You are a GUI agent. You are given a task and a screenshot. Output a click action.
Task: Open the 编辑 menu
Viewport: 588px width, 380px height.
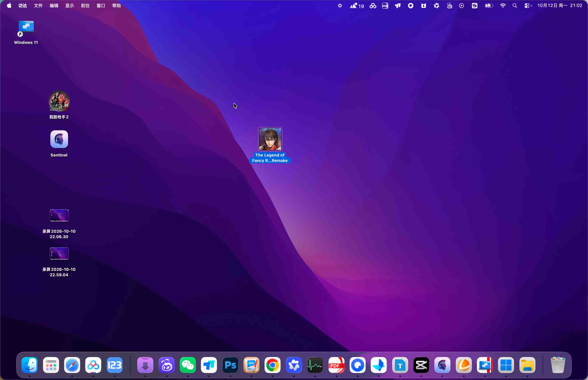pyautogui.click(x=54, y=5)
